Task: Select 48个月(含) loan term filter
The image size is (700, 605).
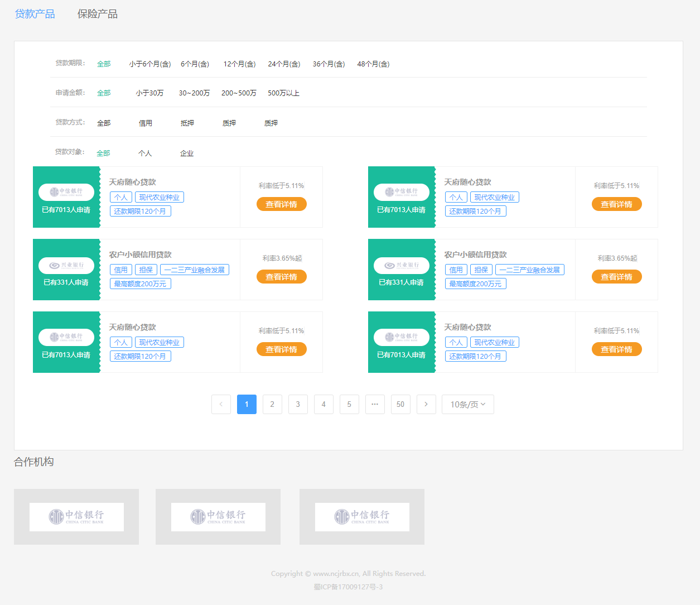Action: click(373, 64)
